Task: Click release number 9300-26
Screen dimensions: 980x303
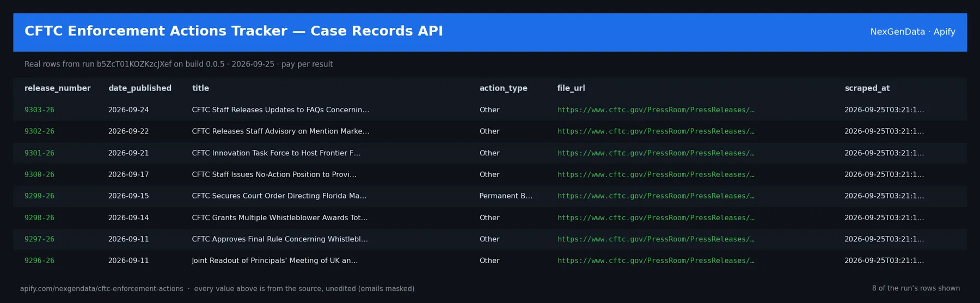Action: pos(39,174)
